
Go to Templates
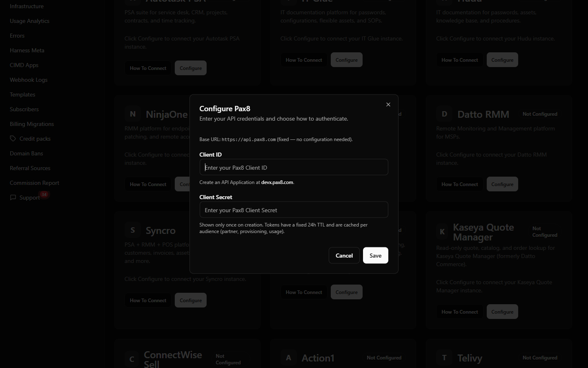click(x=22, y=94)
